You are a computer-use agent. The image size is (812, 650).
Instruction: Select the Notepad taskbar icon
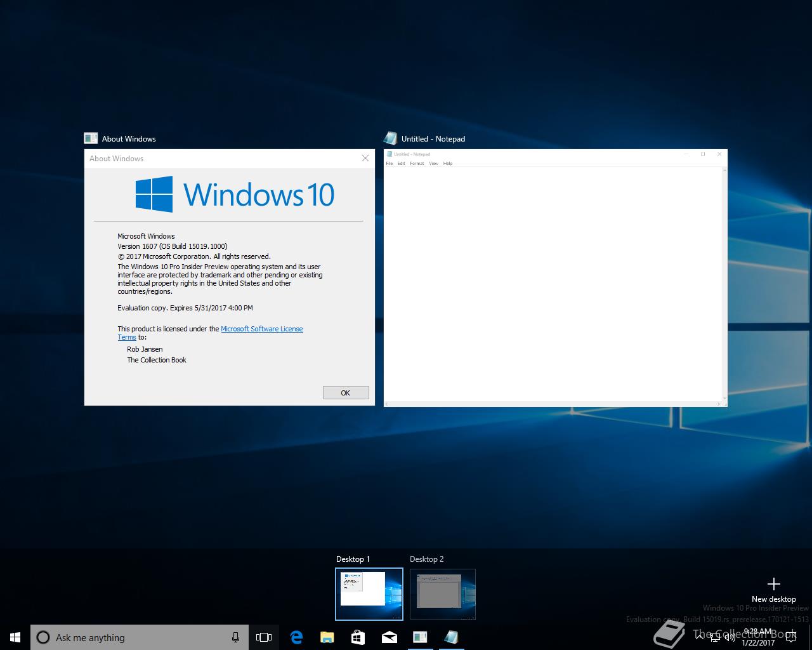click(x=451, y=637)
